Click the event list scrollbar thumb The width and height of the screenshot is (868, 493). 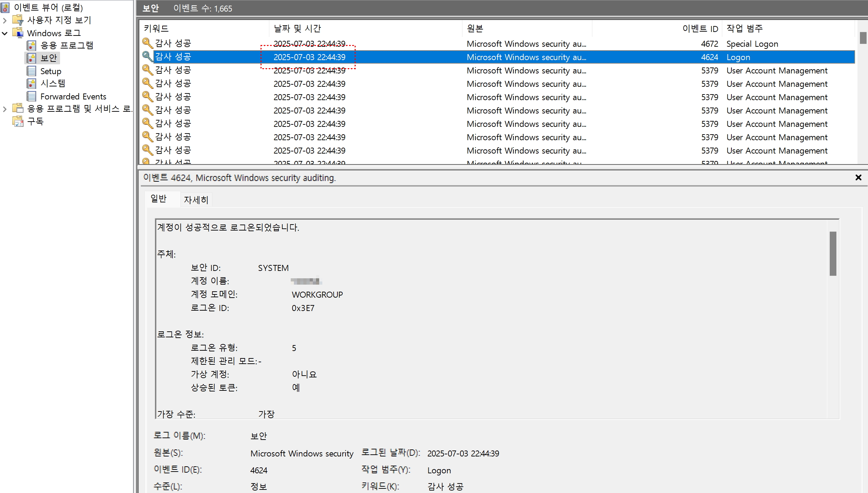pos(863,38)
